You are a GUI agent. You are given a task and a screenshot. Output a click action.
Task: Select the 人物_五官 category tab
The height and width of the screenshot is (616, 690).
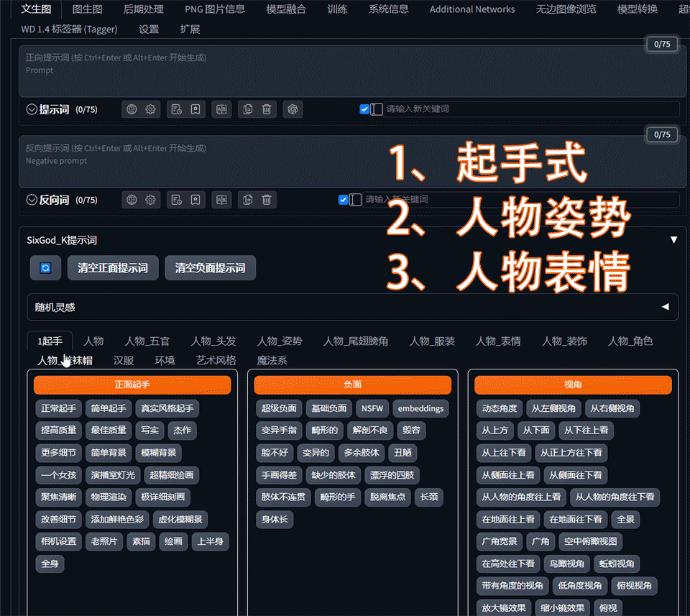click(x=147, y=341)
